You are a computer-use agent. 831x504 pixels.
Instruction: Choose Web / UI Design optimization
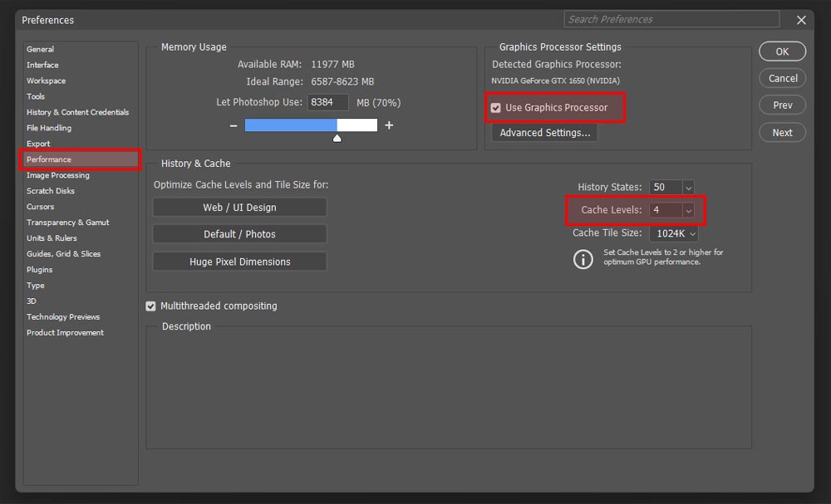point(239,208)
